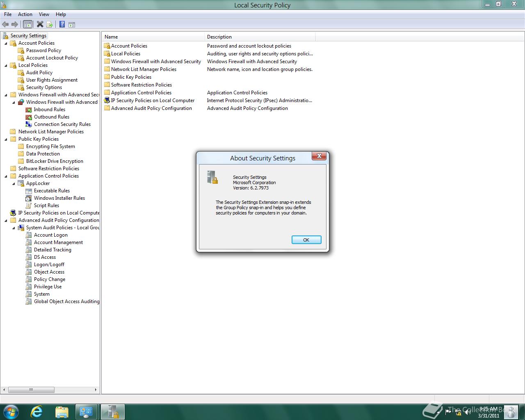The height and width of the screenshot is (420, 525).
Task: Select Privilege Use in tree
Action: click(x=48, y=287)
